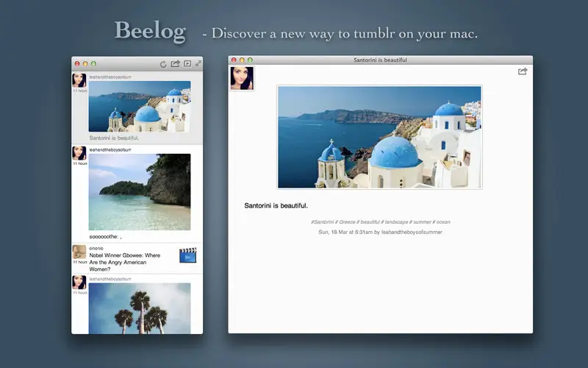
Task: Enter full screen with the feed window arrows icon
Action: (x=198, y=64)
